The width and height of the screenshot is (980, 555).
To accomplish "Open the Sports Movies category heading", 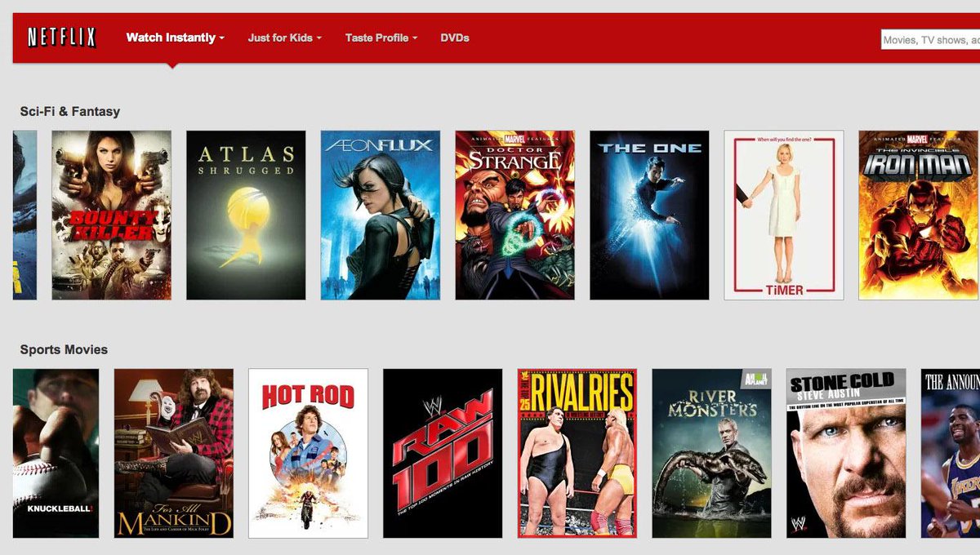I will (64, 349).
